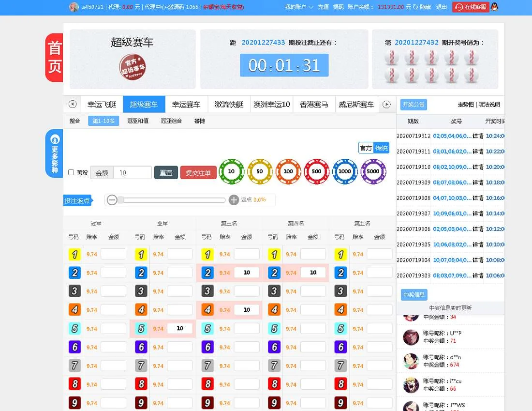The height and width of the screenshot is (411, 532).
Task: Open the 冠亚和值 sub-tab
Action: coord(138,121)
